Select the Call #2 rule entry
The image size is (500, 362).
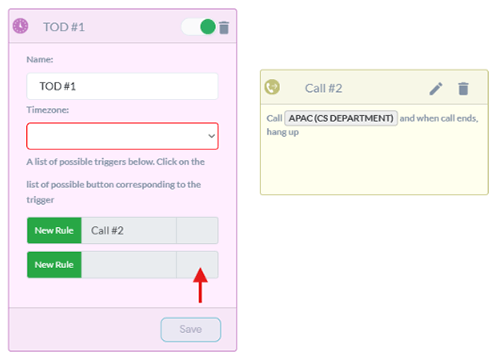coord(129,230)
